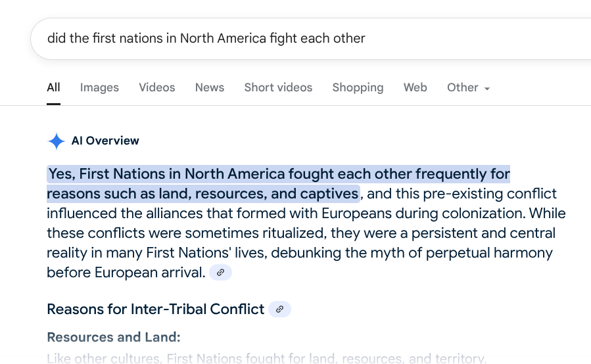Click the faded 'Like other cultures' paragraph

[x=266, y=358]
